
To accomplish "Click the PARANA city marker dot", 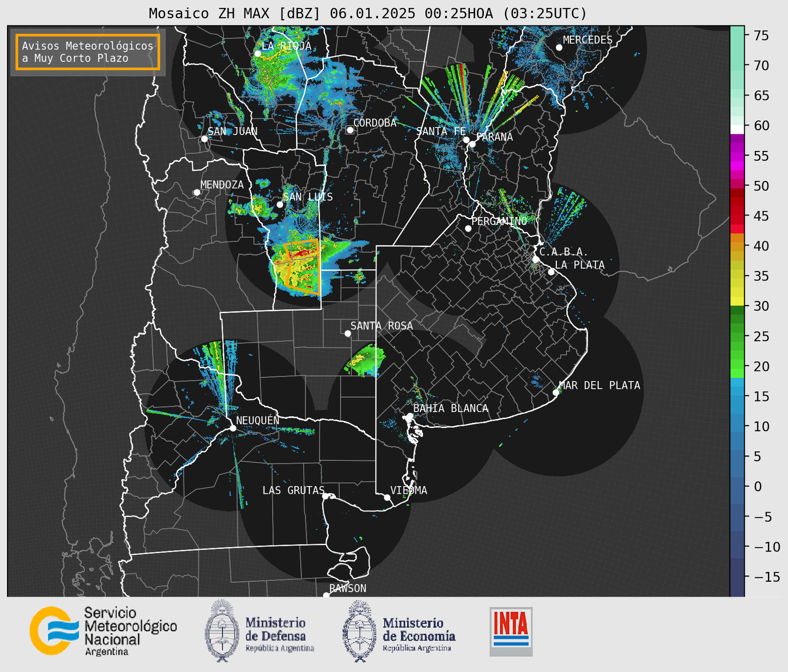I will [x=472, y=144].
